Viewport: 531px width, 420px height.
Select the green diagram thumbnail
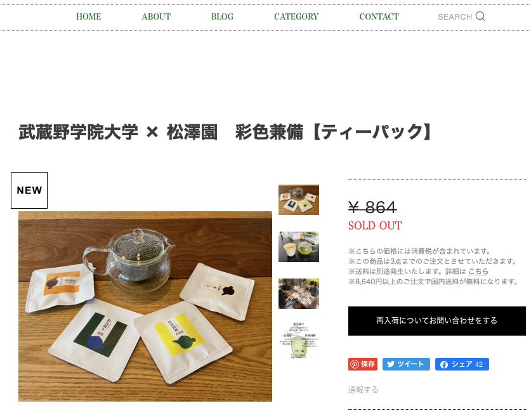click(299, 340)
